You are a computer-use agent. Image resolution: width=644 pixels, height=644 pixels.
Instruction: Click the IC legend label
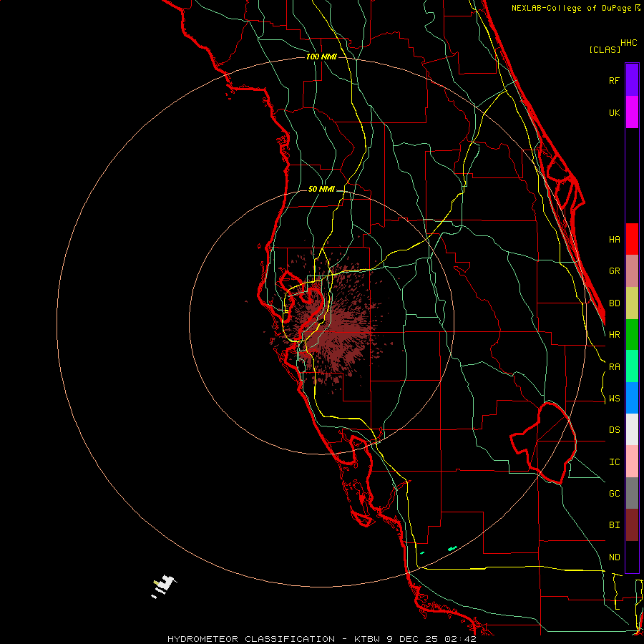(614, 462)
